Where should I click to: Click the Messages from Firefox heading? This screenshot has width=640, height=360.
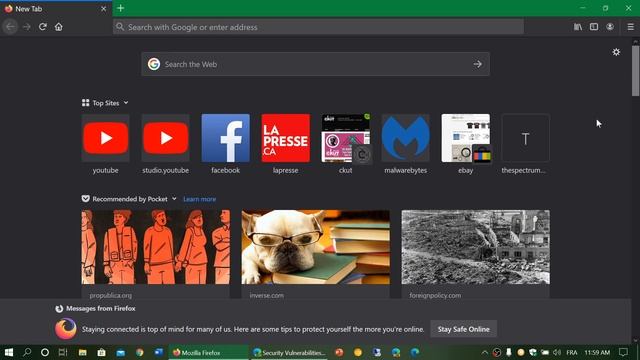[x=100, y=309]
